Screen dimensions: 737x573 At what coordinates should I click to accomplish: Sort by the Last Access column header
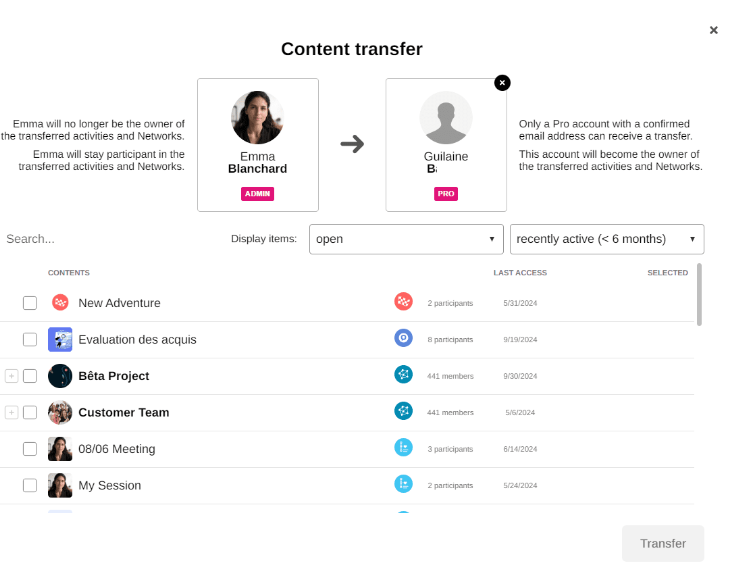point(520,273)
